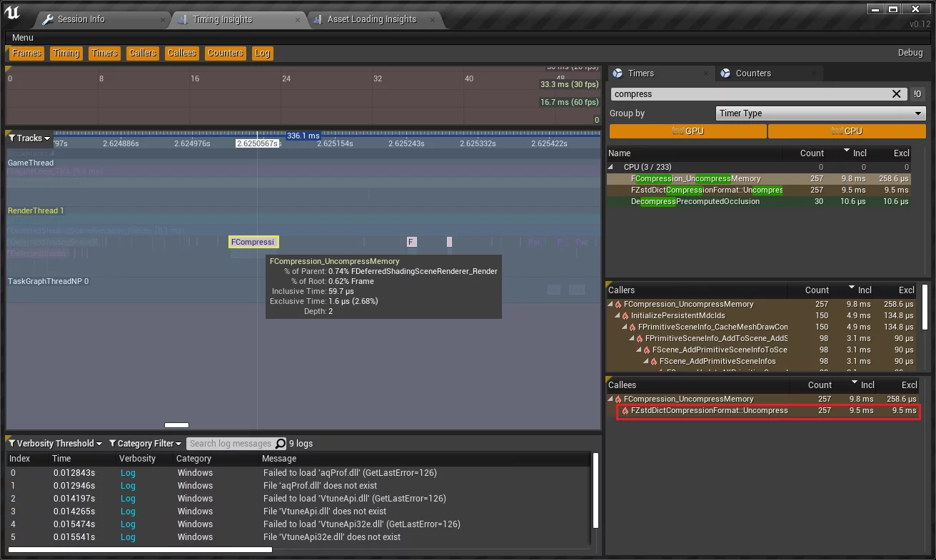Click flame icon next to FZstdDictCompressionFormat callee
This screenshot has height=560, width=936.
(x=625, y=411)
